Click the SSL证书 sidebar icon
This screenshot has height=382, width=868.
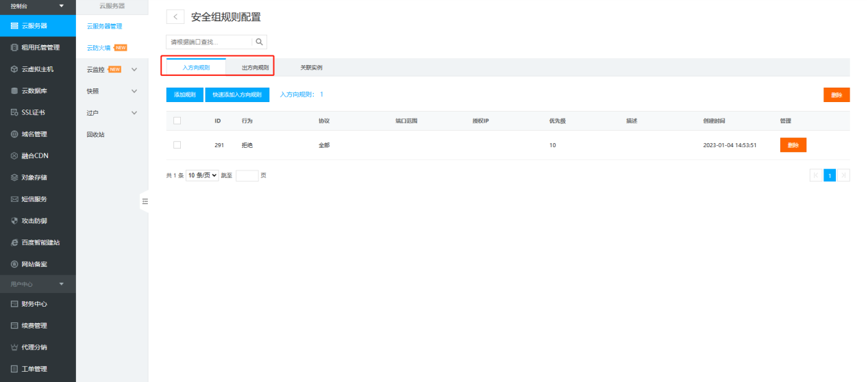click(x=14, y=112)
